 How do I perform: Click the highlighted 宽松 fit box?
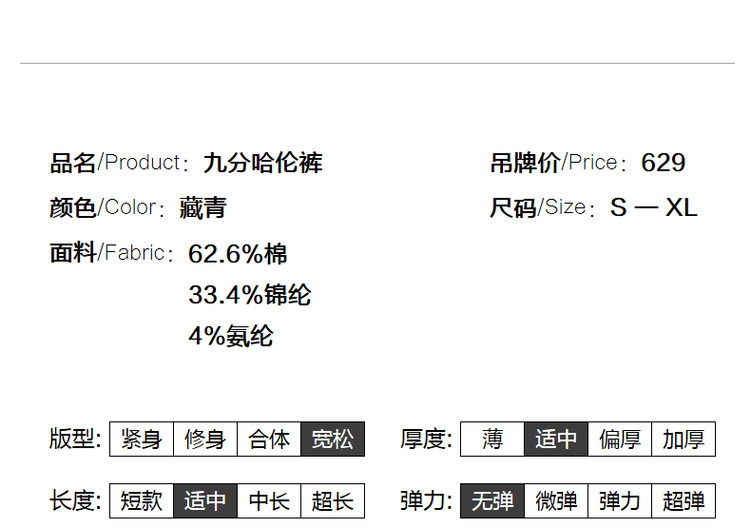tap(333, 439)
